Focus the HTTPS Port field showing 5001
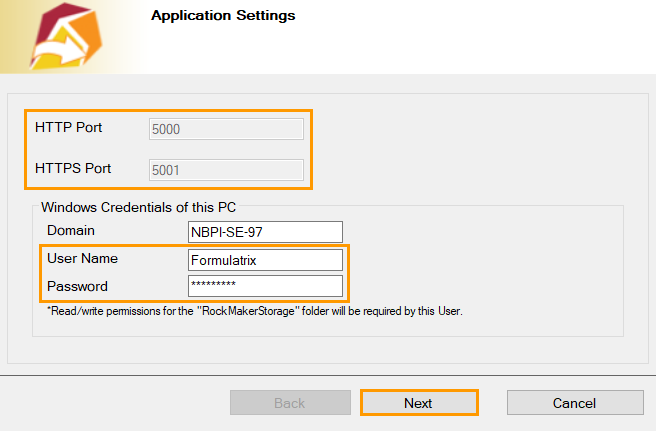The width and height of the screenshot is (656, 431). 226,169
